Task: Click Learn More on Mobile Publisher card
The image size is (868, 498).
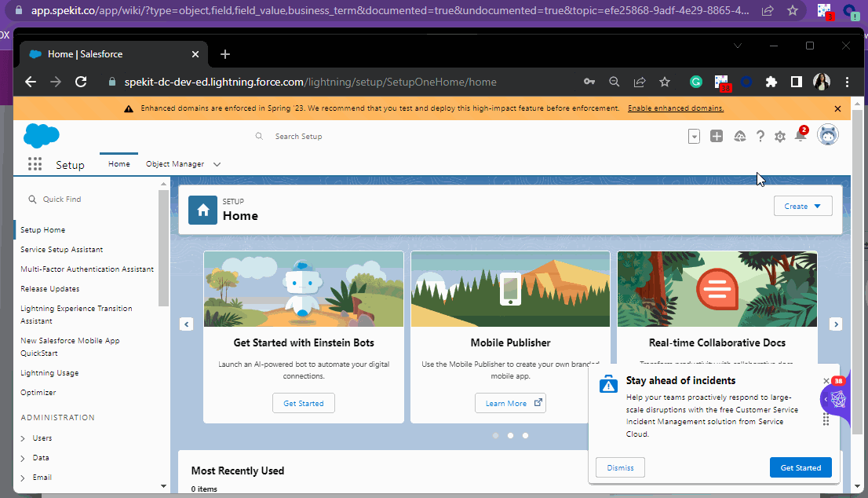Action: [x=510, y=403]
